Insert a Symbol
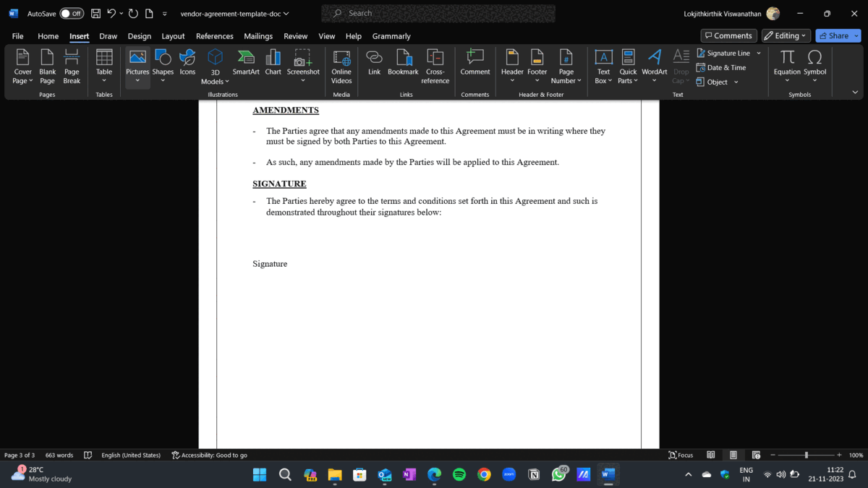The width and height of the screenshot is (868, 488). 815,67
